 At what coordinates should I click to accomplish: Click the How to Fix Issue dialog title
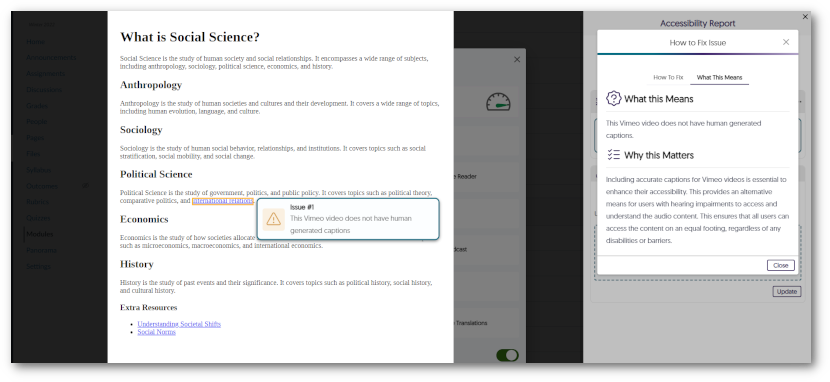(x=698, y=42)
